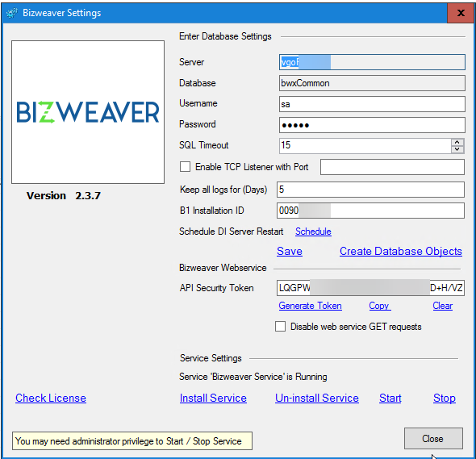Click the Close button
Screen dimensions: 476x459
pos(433,438)
